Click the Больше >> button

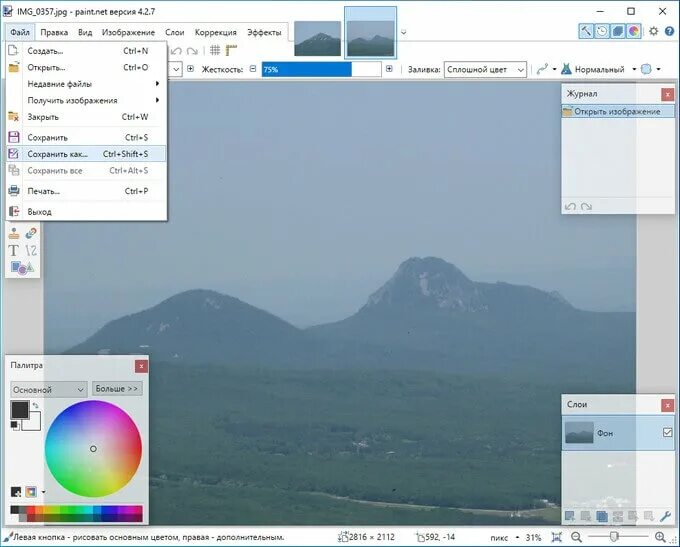(117, 389)
